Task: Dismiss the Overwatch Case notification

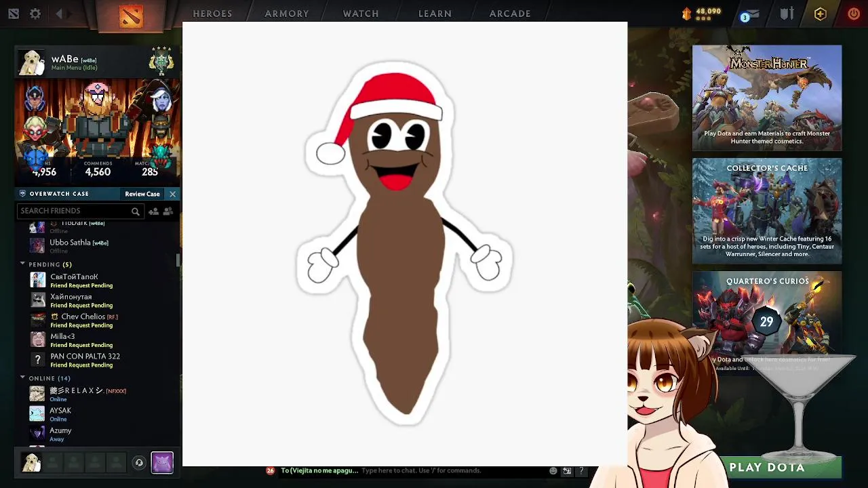Action: [172, 195]
